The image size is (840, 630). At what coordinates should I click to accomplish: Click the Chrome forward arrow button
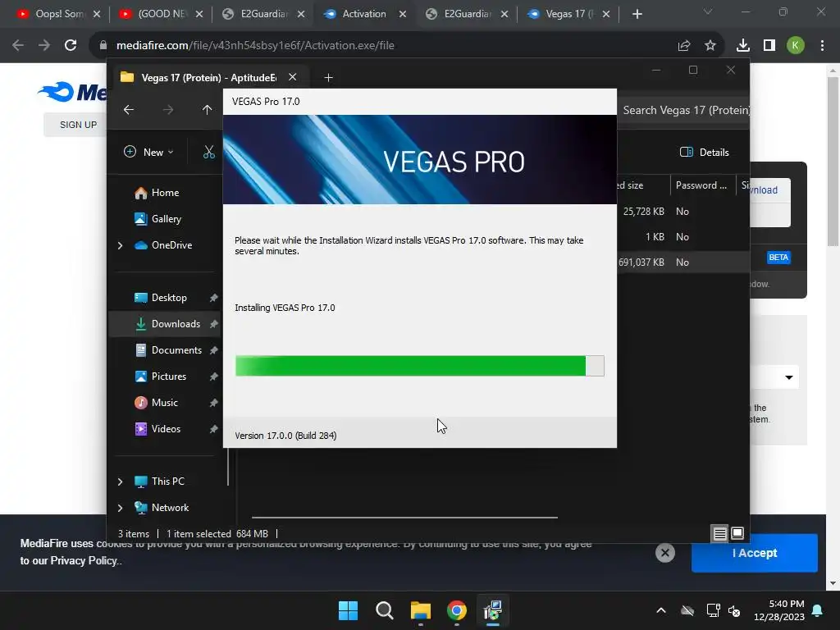[x=44, y=46]
